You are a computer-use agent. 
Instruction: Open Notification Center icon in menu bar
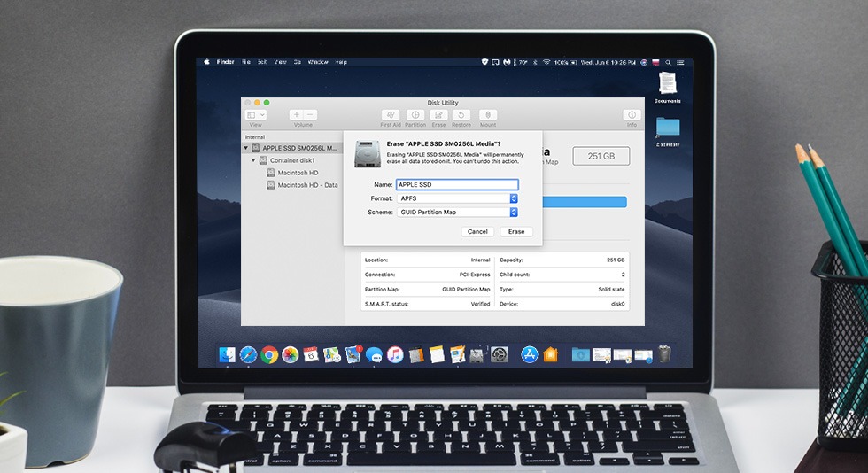(x=680, y=63)
